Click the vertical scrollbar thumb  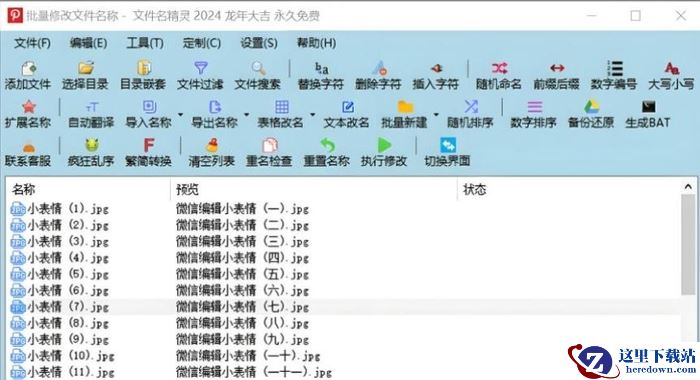(688, 245)
